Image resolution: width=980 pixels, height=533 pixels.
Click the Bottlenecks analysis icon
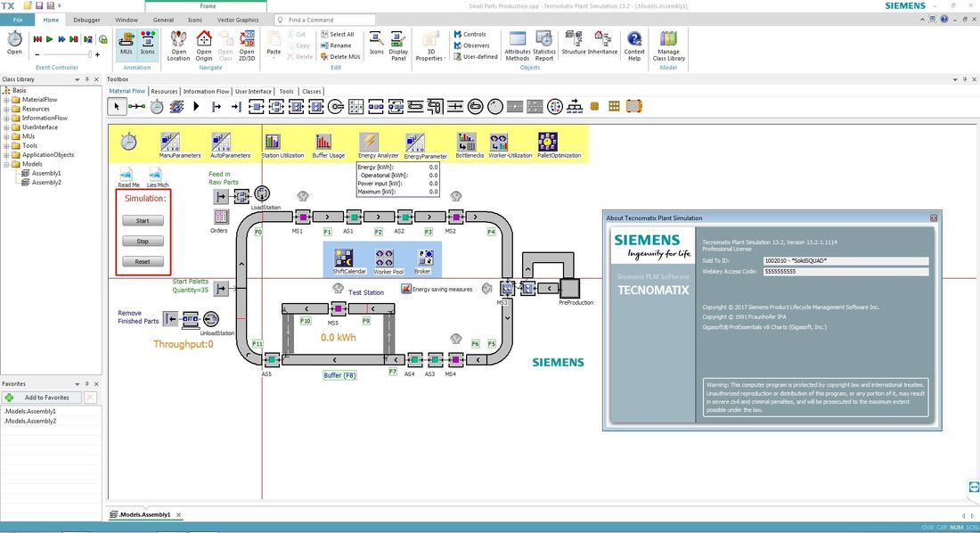tap(466, 141)
